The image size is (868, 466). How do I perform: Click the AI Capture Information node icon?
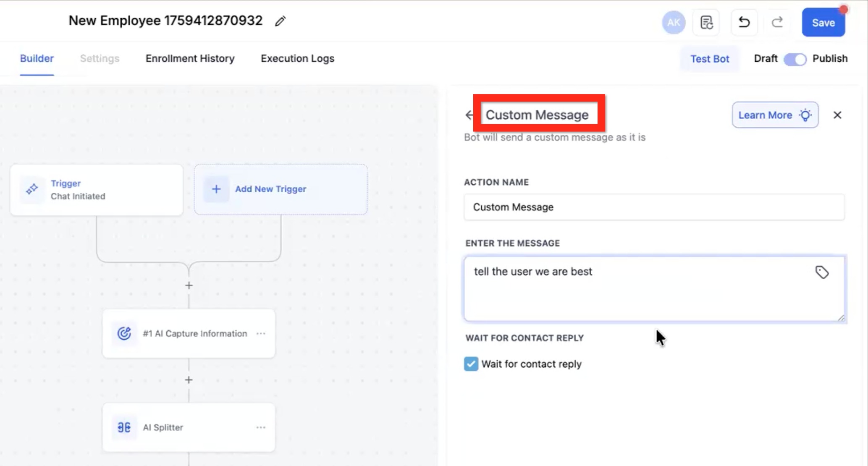point(124,334)
